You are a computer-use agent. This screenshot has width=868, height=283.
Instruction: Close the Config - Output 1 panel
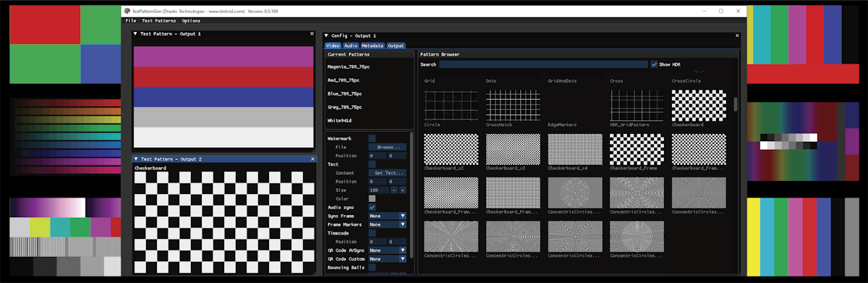(737, 35)
